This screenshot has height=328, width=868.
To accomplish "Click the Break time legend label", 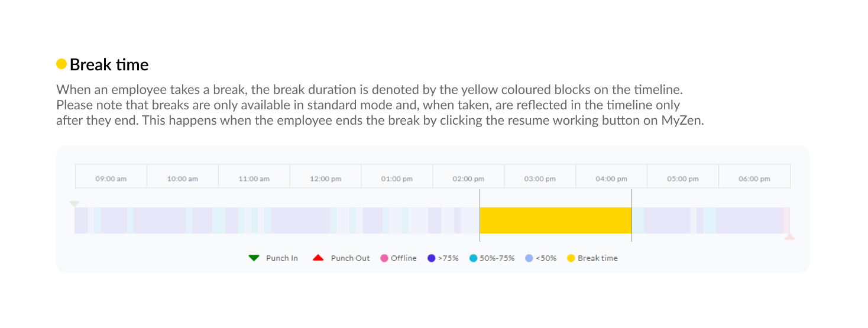I will (x=598, y=258).
